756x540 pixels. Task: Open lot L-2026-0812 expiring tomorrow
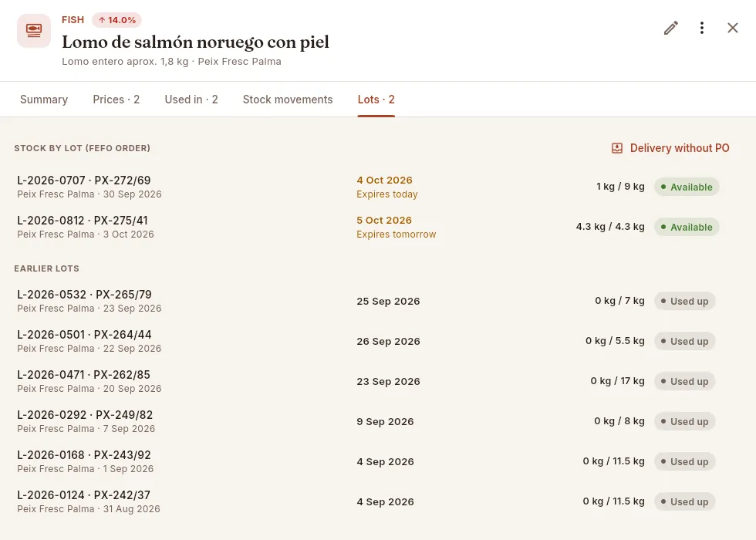click(x=370, y=227)
